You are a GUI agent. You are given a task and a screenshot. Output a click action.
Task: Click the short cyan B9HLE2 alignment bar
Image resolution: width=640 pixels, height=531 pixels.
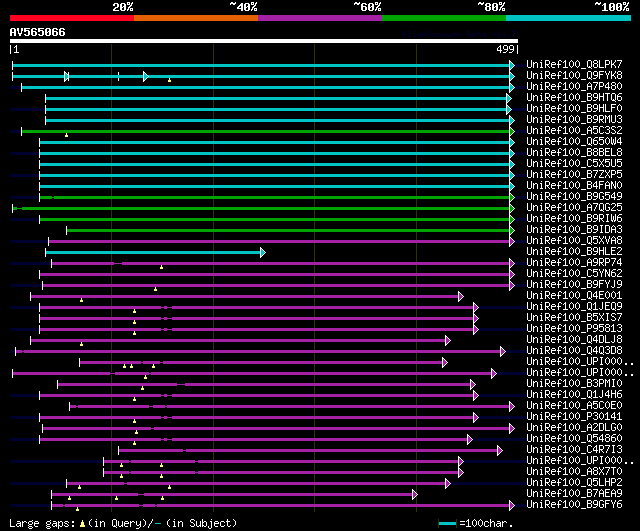pyautogui.click(x=153, y=253)
